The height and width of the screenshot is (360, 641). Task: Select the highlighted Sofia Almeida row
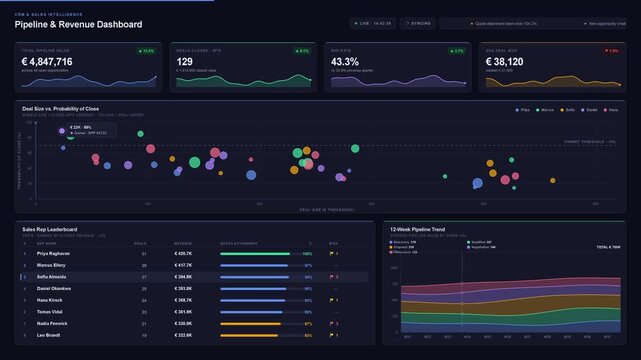pos(194,277)
